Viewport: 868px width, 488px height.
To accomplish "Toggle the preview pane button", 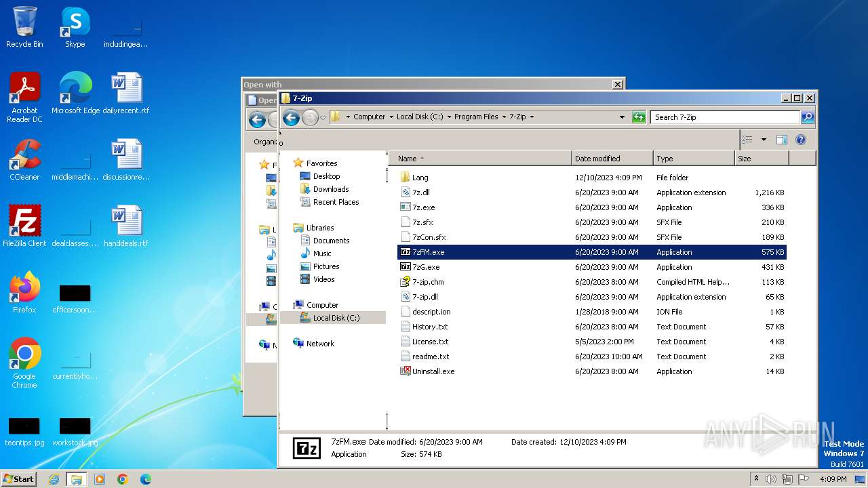I will pos(781,140).
